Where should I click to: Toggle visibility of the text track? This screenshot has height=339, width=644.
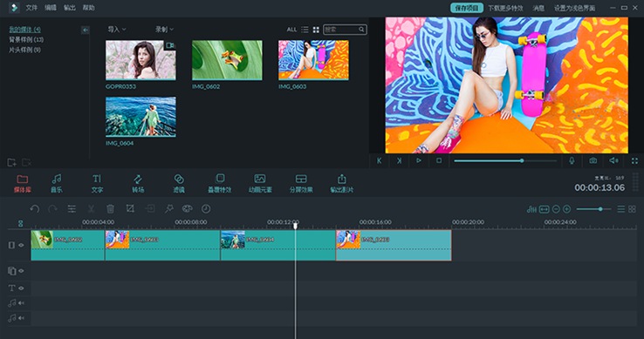(x=21, y=288)
